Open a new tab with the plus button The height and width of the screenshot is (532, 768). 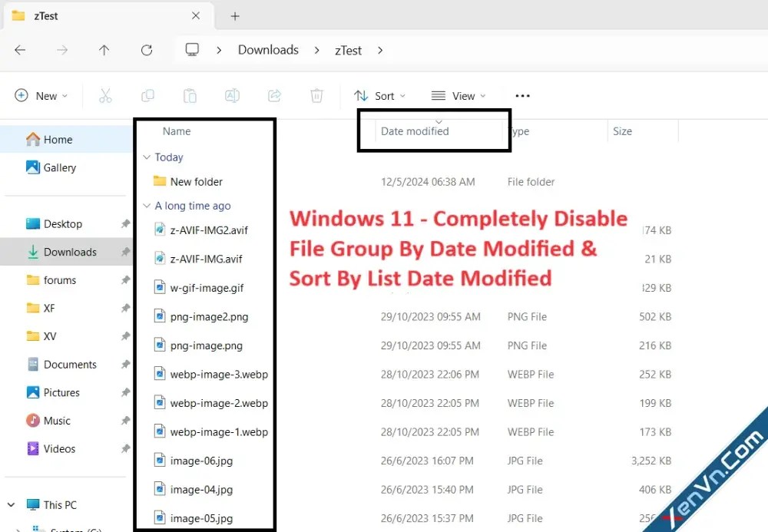(235, 16)
